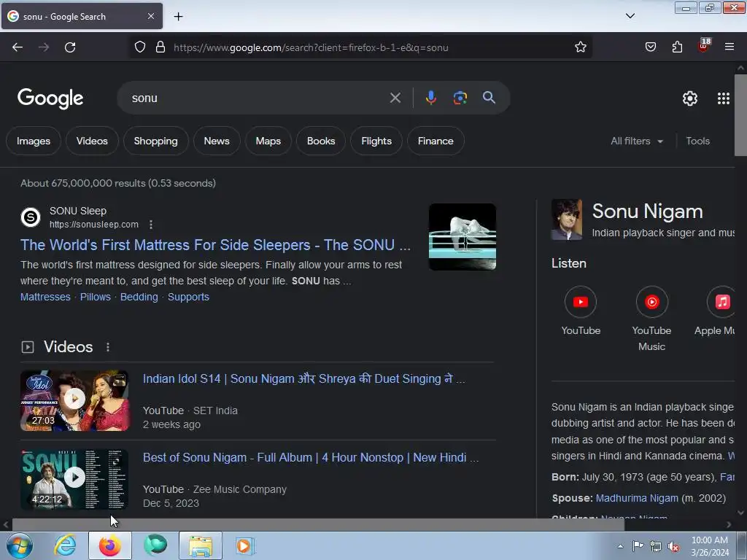Open the extension icon with 18 badge

pos(704,46)
